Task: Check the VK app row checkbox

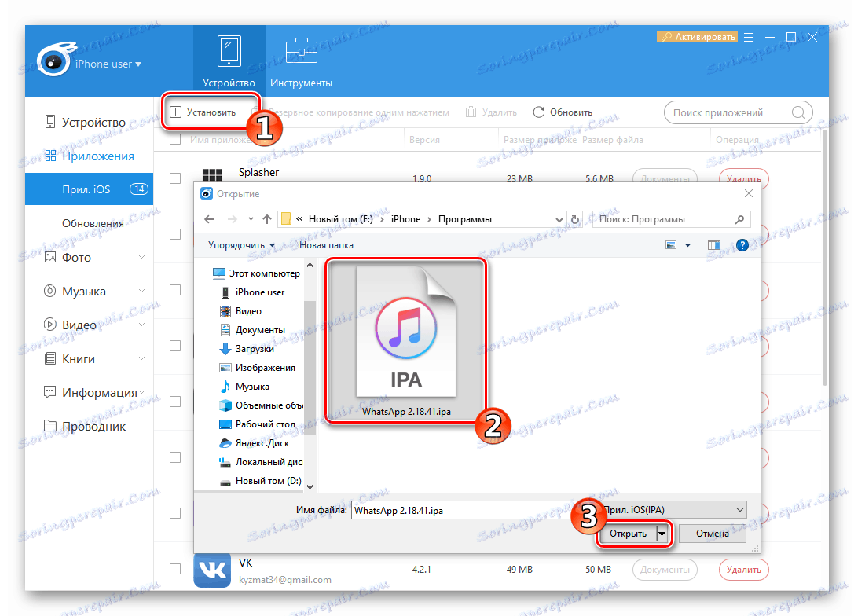Action: (x=175, y=569)
